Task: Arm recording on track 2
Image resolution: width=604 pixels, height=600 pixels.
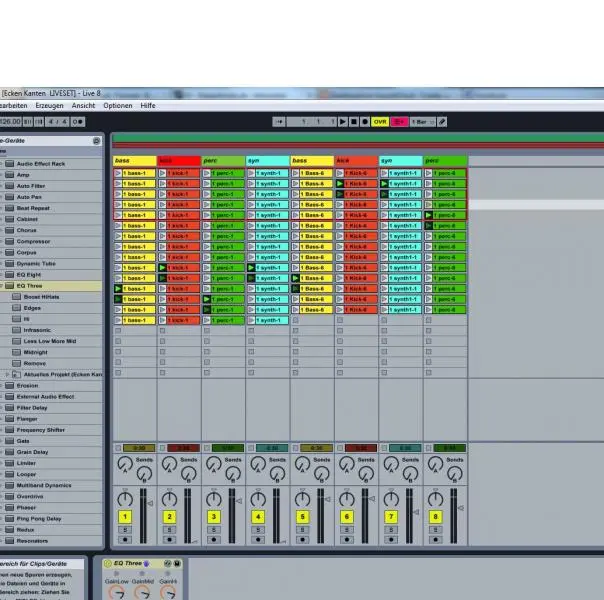Action: coord(169,540)
